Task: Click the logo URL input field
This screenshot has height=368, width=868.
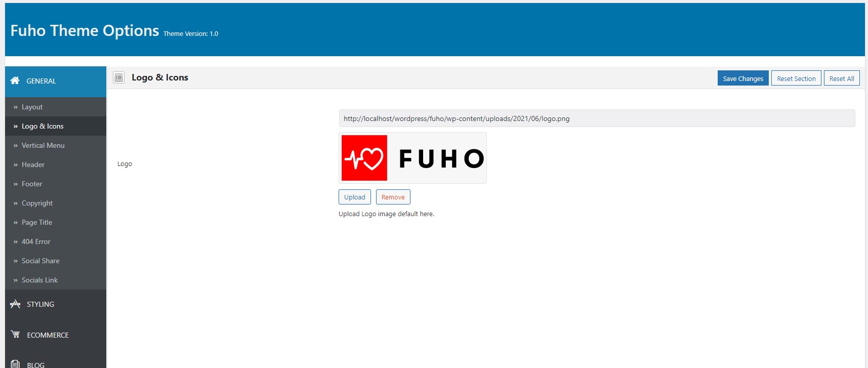Action: (597, 118)
